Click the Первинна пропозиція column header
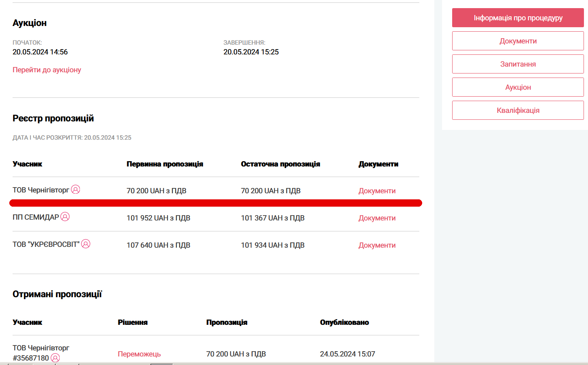588x365 pixels. (x=165, y=164)
